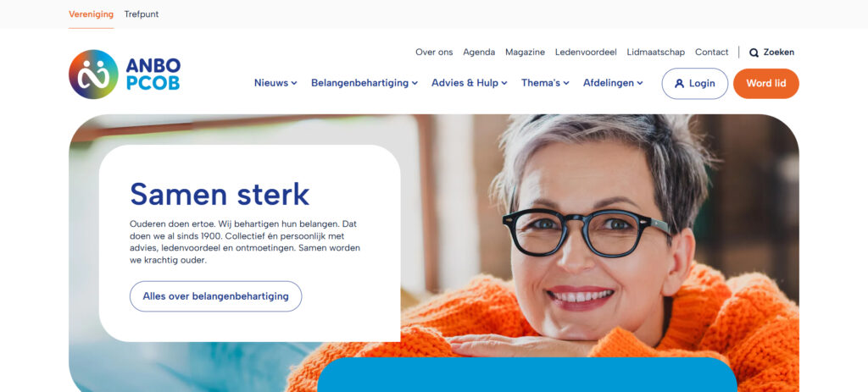Click the Zoeken search label

click(779, 52)
